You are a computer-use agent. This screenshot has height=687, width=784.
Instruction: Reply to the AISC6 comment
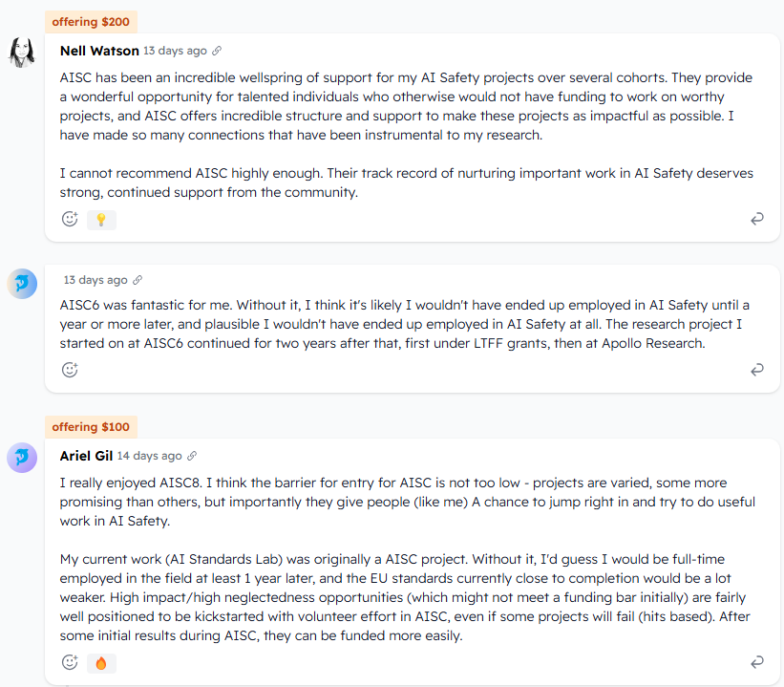click(757, 370)
